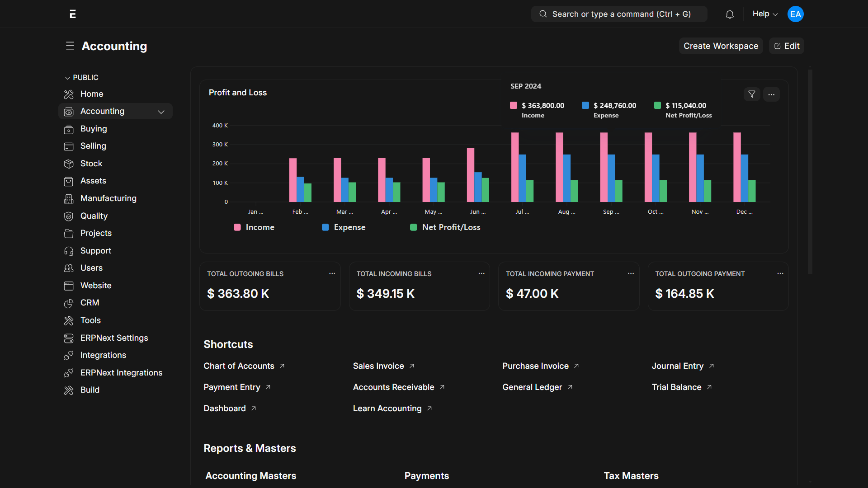The height and width of the screenshot is (488, 868).
Task: Open Profit and Loss chart ellipsis menu
Action: [x=771, y=94]
